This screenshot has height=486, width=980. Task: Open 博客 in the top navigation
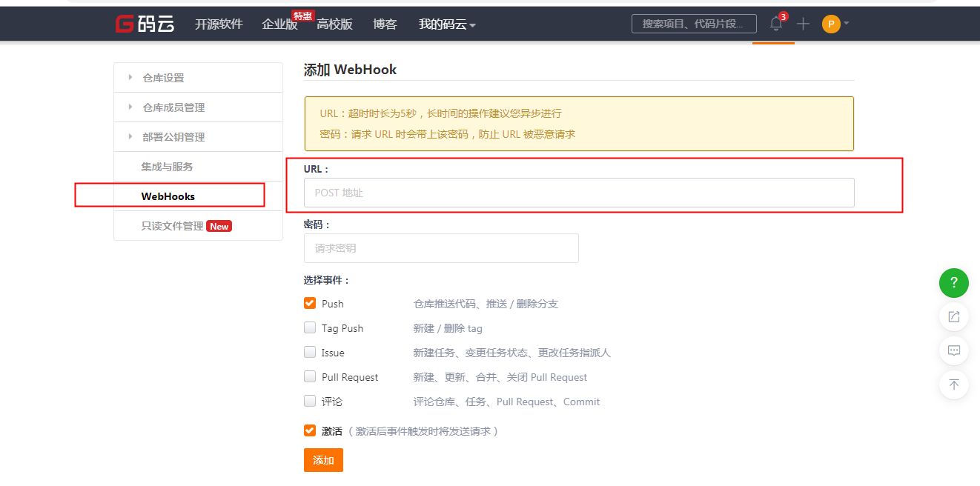385,24
